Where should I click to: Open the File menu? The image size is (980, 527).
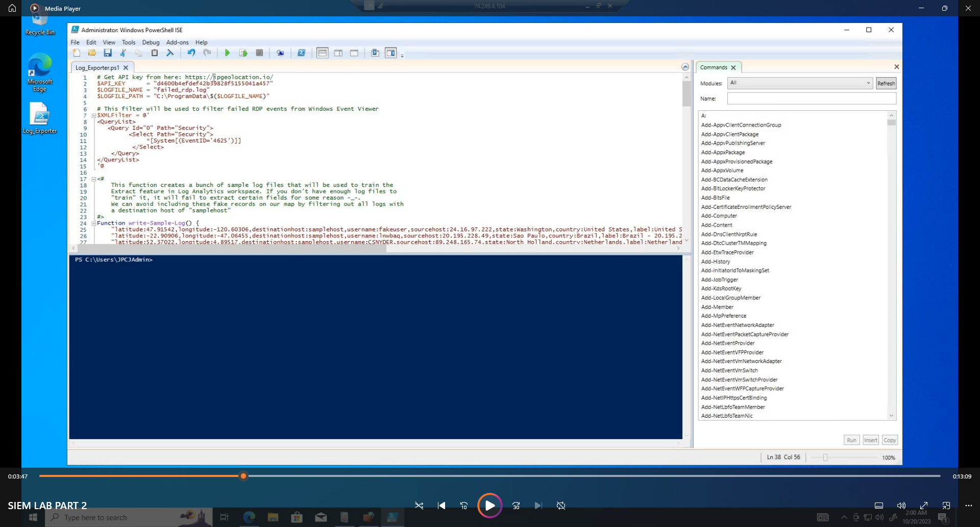pyautogui.click(x=75, y=42)
